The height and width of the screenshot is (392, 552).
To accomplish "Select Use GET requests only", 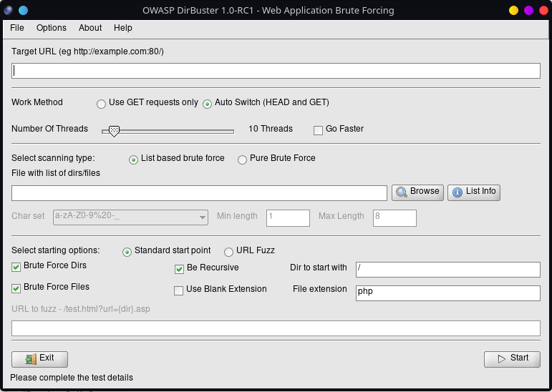I will coord(101,103).
